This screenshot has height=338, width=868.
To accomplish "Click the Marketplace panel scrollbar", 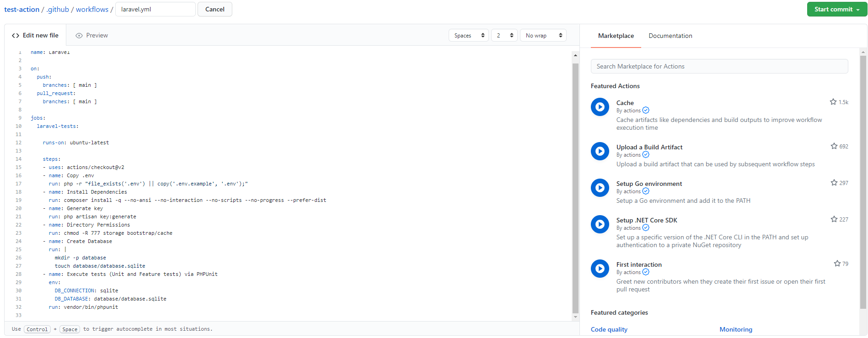I will coord(863,183).
